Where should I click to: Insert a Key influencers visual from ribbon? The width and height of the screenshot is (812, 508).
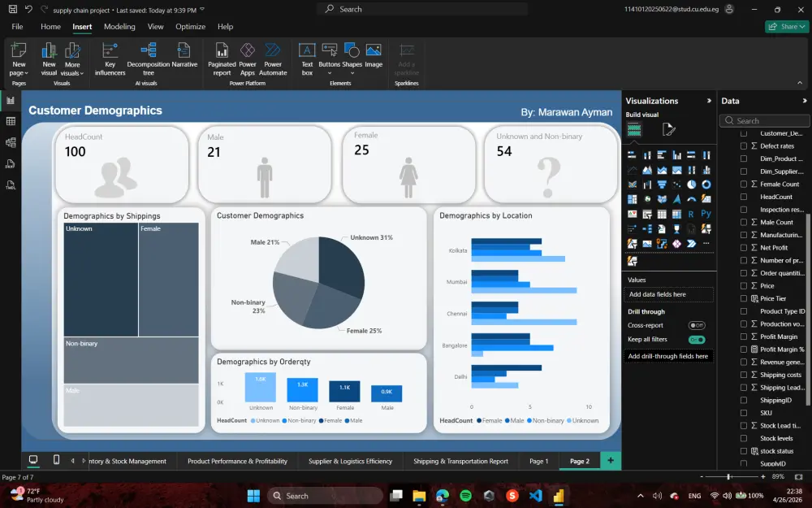point(110,59)
